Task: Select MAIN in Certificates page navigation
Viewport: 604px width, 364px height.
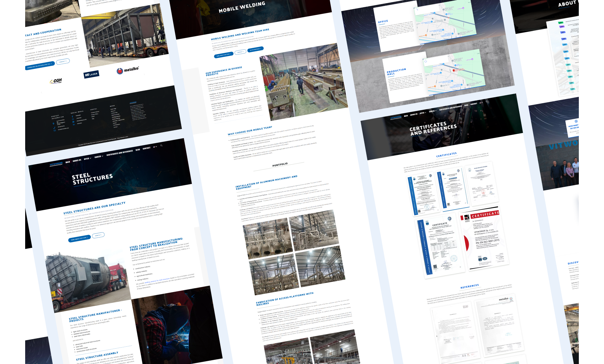Action: 406,116
